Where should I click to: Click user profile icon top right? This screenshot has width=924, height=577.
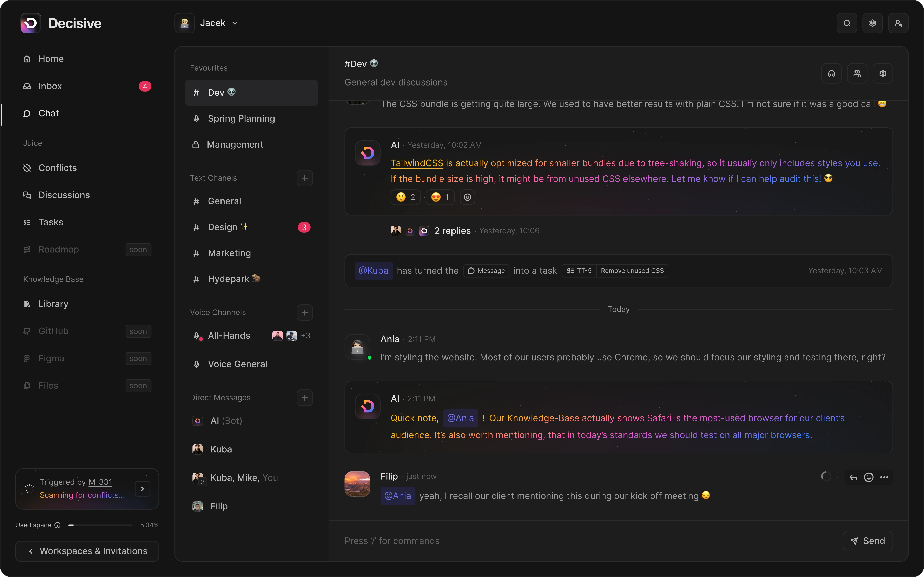[898, 23]
